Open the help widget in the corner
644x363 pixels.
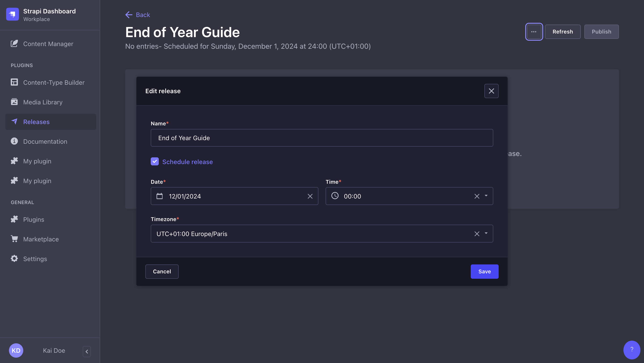coord(632,350)
